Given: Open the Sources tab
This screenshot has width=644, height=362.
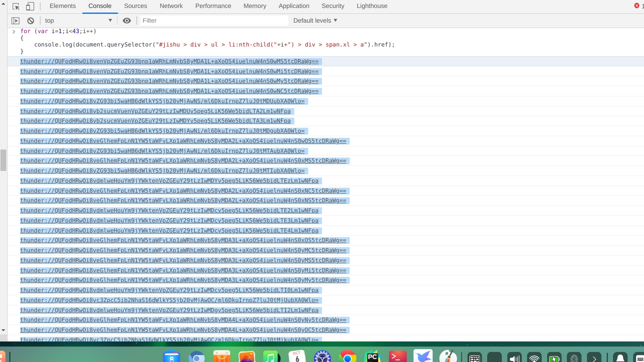Looking at the screenshot, I should (x=135, y=6).
